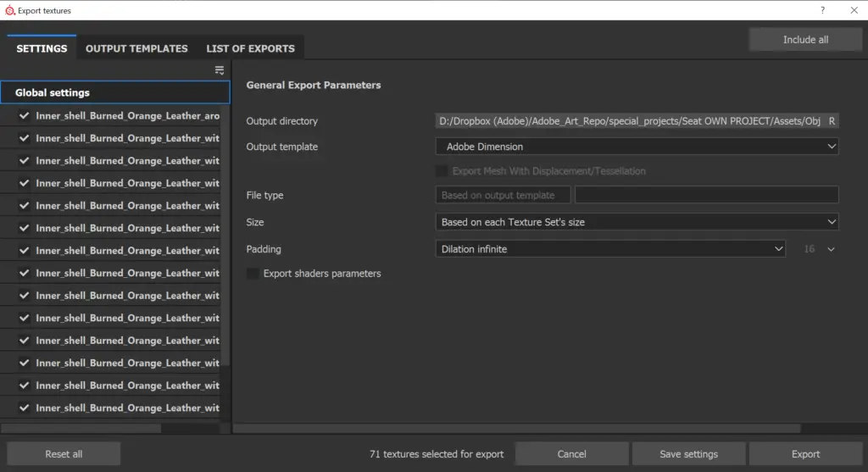This screenshot has width=868, height=472.
Task: Enable Export shaders parameters checkbox
Action: pos(253,274)
